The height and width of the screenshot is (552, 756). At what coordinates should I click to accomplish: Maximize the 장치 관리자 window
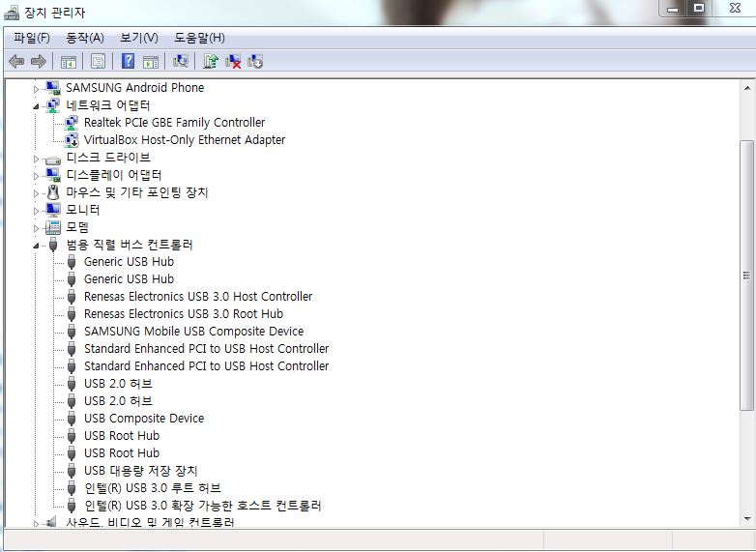(699, 8)
